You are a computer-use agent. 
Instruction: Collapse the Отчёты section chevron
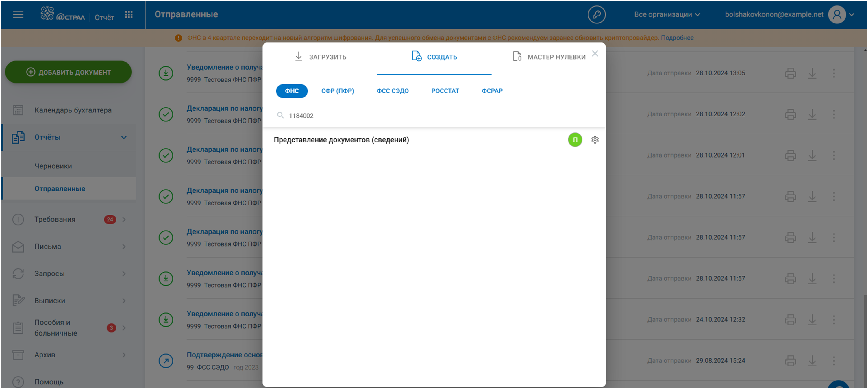coord(124,137)
